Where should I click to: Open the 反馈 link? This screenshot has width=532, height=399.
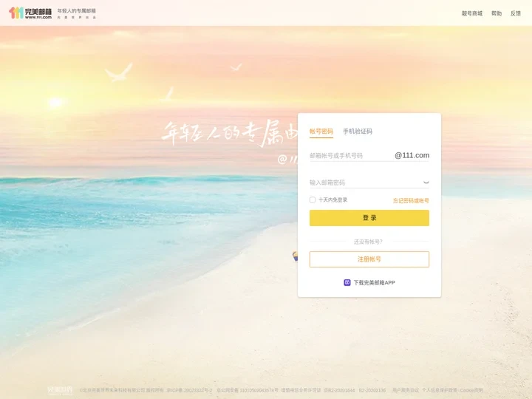click(x=516, y=13)
